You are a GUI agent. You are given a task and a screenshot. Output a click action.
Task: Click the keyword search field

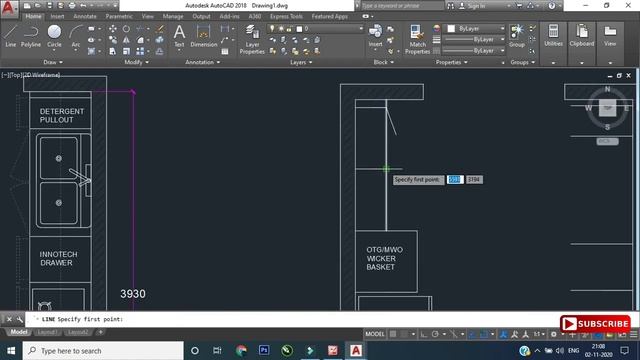402,6
